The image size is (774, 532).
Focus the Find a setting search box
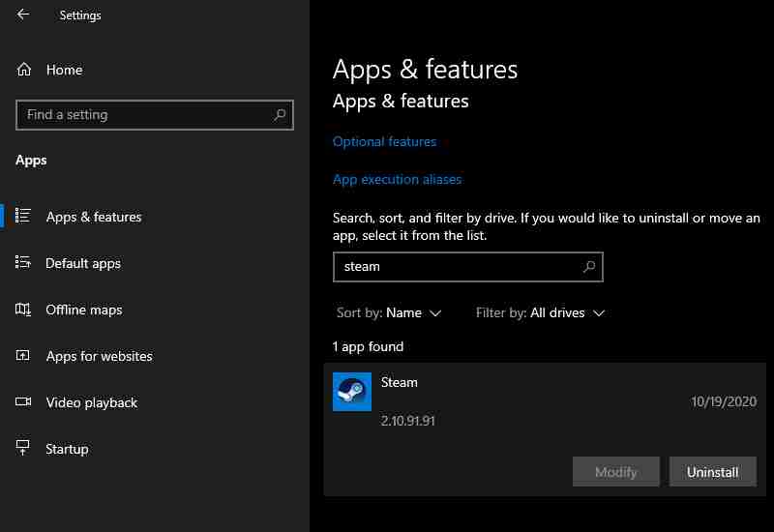155,115
